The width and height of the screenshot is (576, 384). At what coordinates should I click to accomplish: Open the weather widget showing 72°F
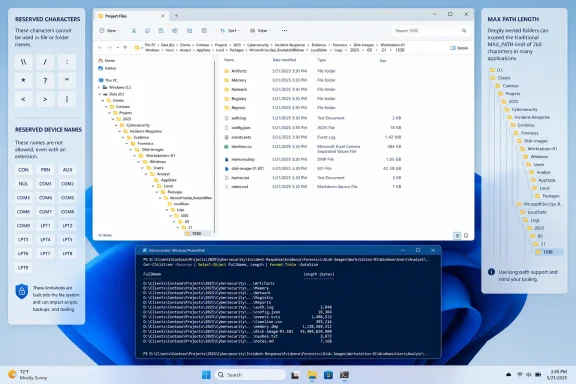point(28,374)
